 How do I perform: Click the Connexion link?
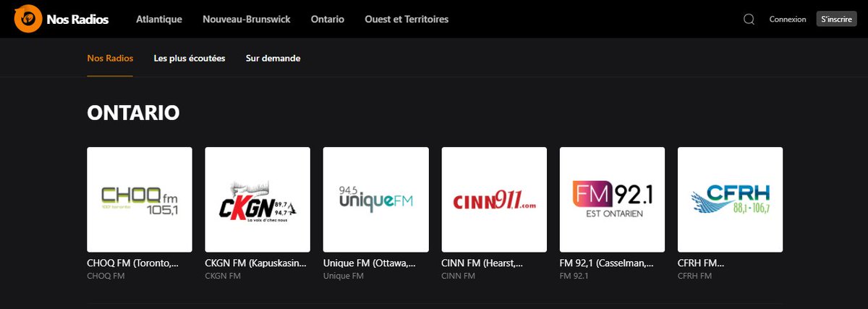click(x=788, y=20)
